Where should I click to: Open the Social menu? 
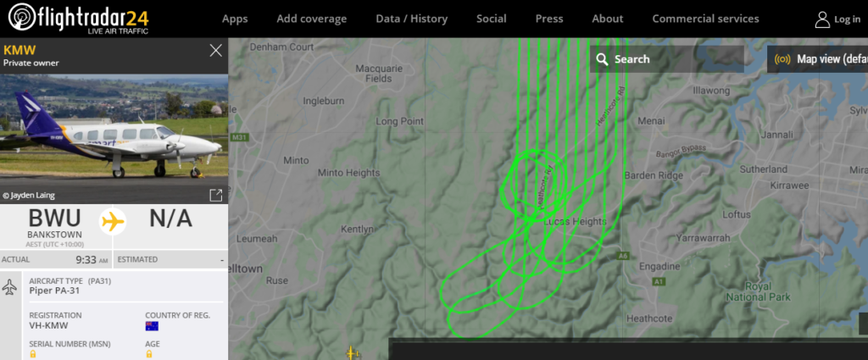pyautogui.click(x=491, y=19)
